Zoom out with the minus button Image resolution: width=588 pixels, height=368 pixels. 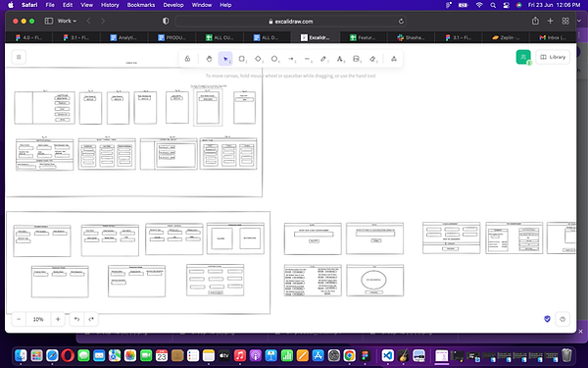point(19,319)
